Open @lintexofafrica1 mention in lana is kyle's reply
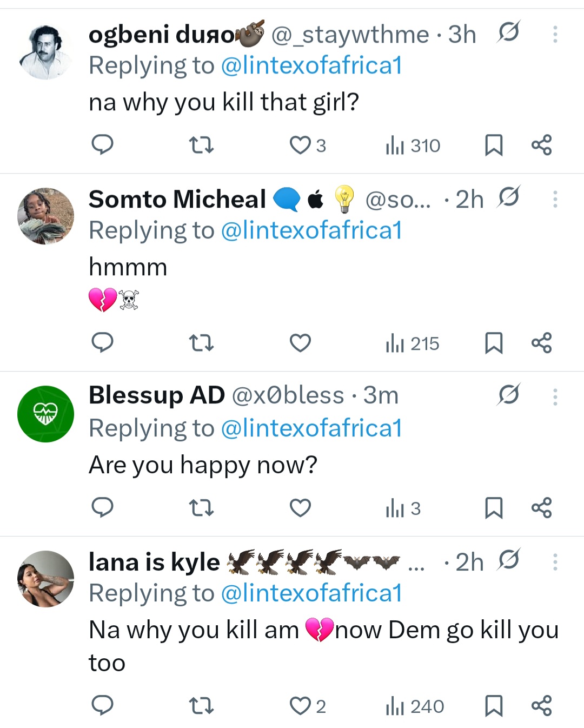Viewport: 584px width, 728px height. coord(311,593)
